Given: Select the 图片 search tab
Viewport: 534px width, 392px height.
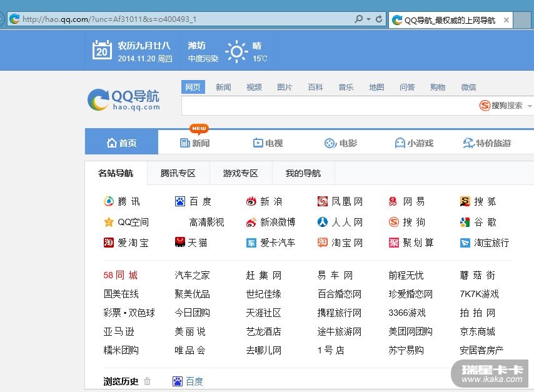Looking at the screenshot, I should pos(285,87).
